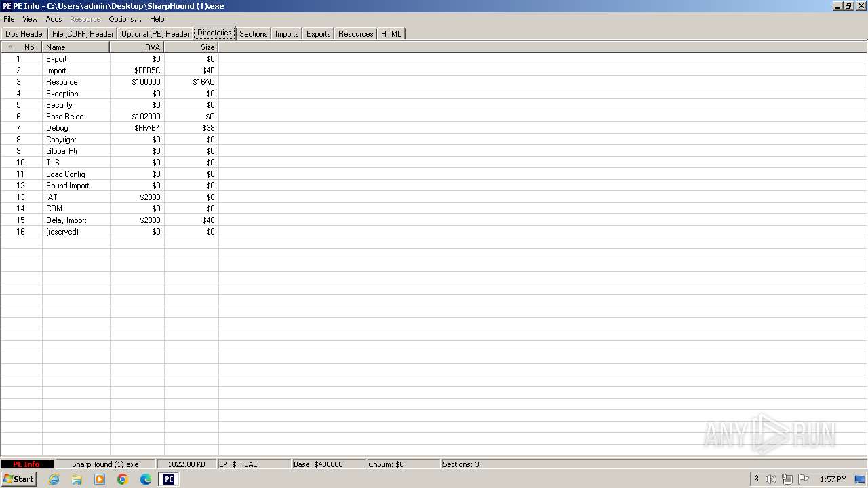This screenshot has width=868, height=488.
Task: Switch to the Exports tab
Action: tap(318, 34)
